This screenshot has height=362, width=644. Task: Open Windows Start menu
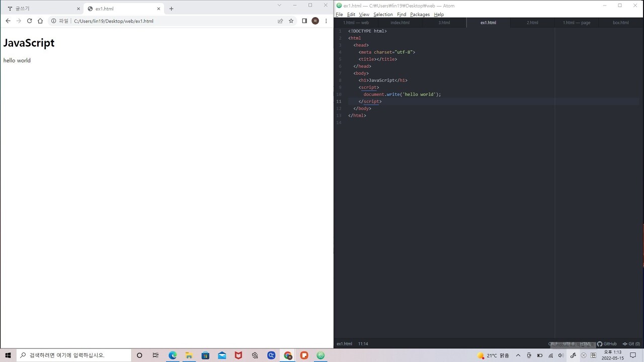tap(8, 355)
